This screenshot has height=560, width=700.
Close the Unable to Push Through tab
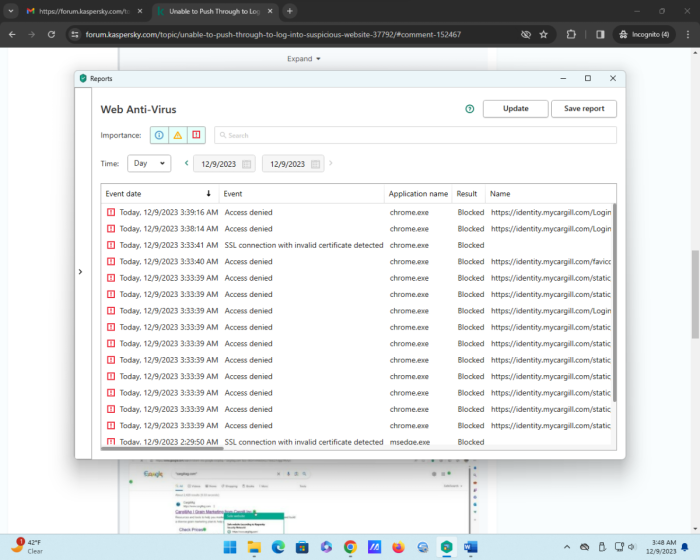[270, 11]
